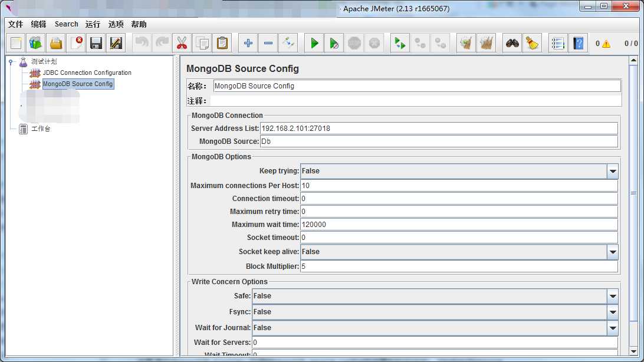Start the test with green play icon

[314, 43]
